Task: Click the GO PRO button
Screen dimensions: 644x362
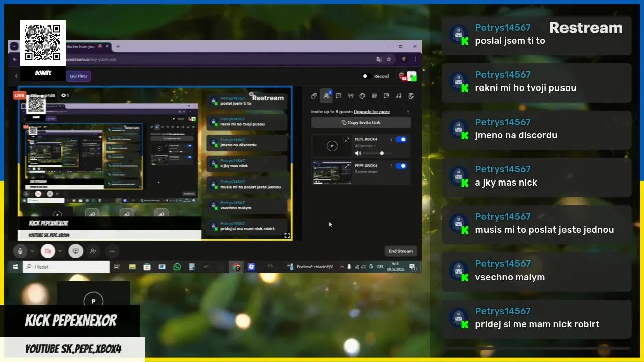Action: [78, 76]
